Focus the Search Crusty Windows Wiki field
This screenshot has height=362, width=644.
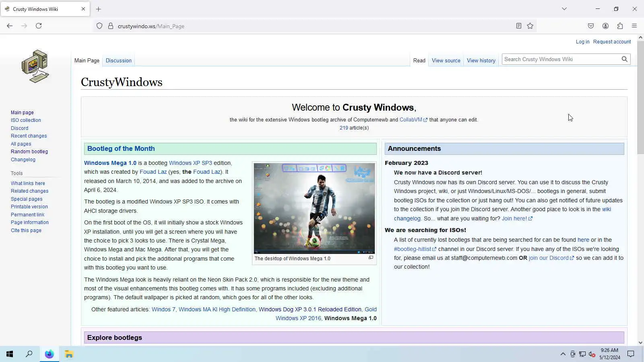(x=561, y=59)
